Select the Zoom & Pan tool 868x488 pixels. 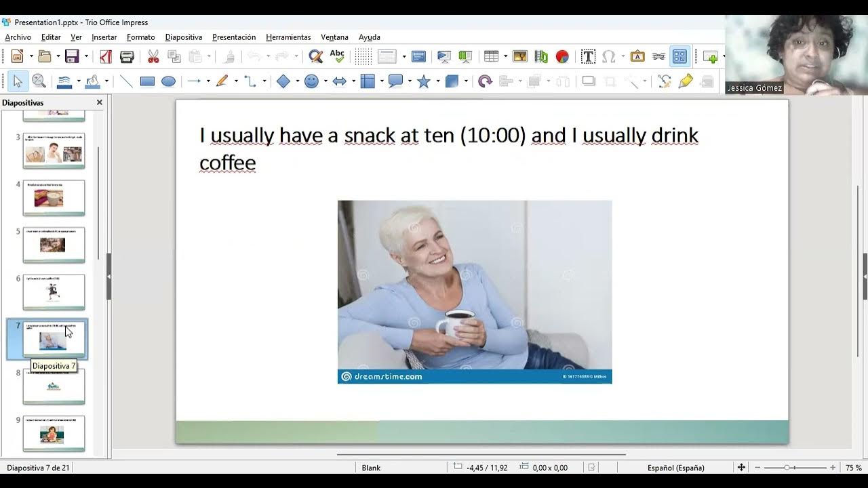pyautogui.click(x=39, y=81)
